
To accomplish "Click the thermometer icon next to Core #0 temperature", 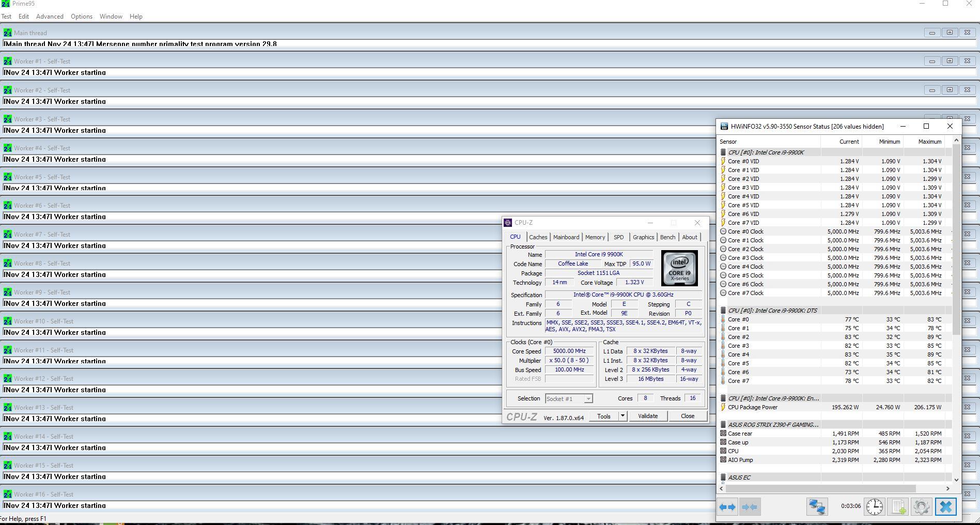I will point(723,319).
